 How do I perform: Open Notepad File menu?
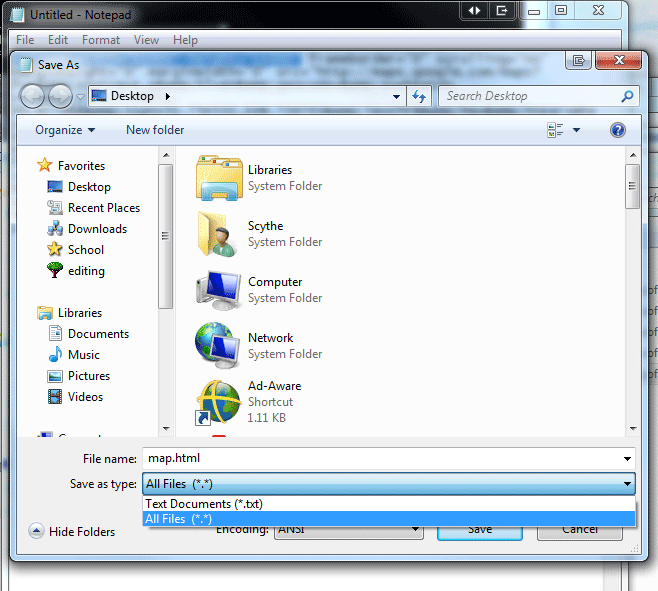click(x=25, y=40)
